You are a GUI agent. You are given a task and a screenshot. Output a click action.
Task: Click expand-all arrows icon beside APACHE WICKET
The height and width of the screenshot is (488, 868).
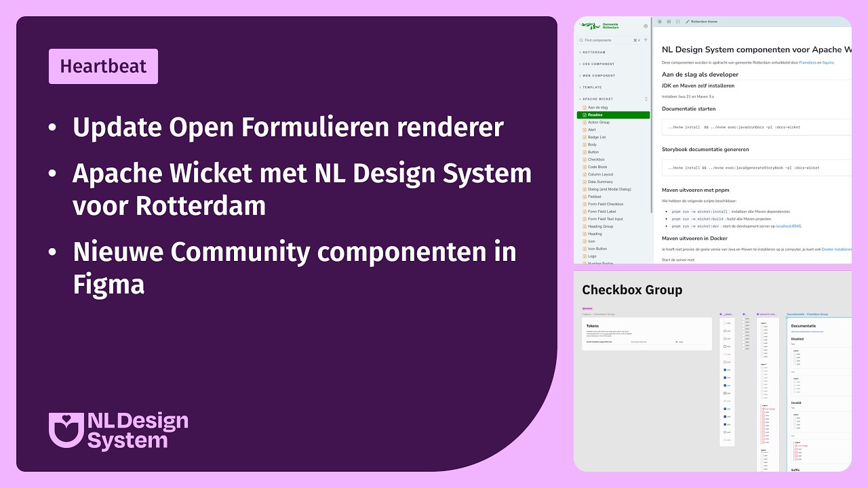(646, 99)
